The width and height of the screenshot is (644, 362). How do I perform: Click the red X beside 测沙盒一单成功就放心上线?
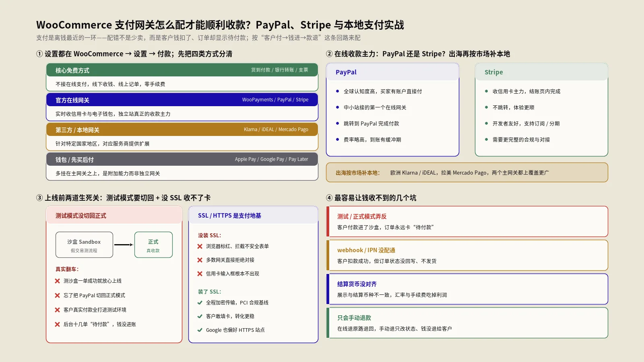click(57, 281)
